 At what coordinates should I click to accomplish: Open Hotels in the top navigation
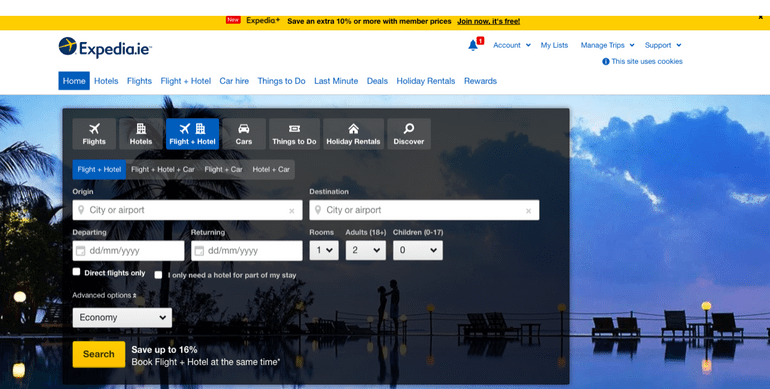[106, 81]
